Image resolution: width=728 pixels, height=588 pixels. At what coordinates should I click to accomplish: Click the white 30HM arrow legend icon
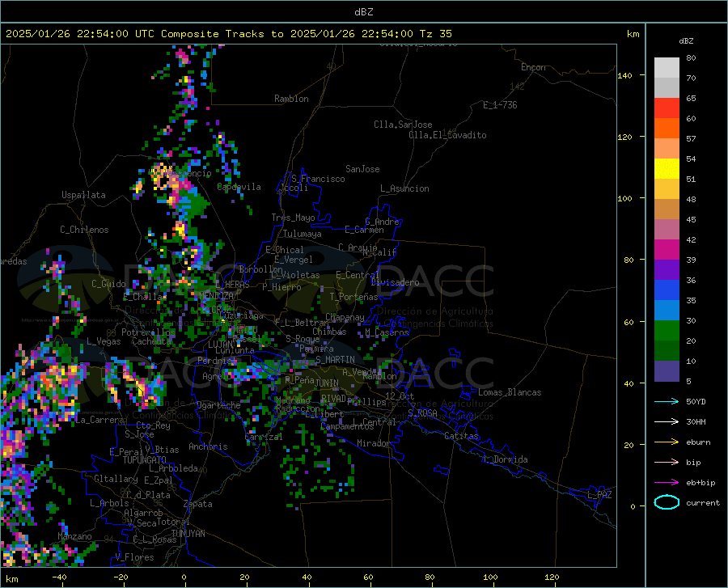click(667, 421)
